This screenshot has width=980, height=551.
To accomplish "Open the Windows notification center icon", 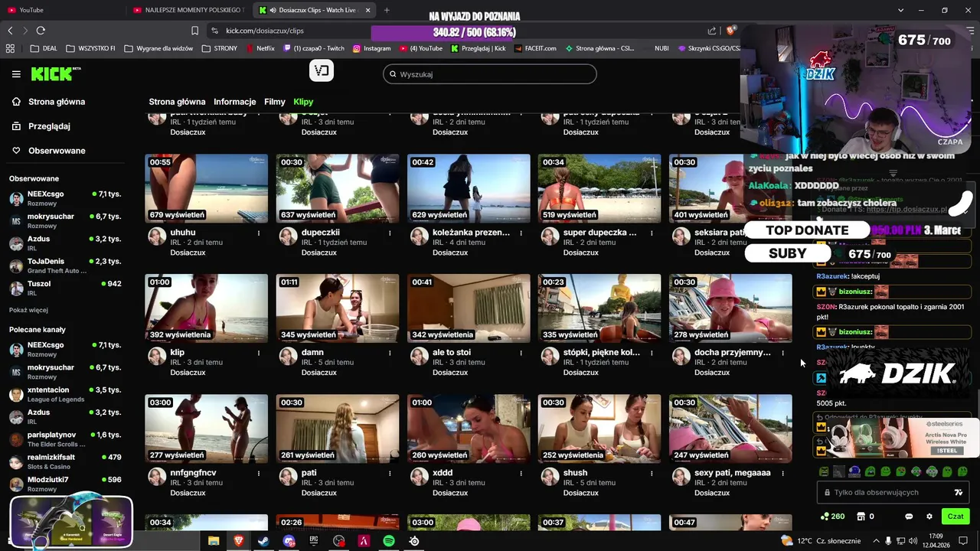I will coord(963,541).
